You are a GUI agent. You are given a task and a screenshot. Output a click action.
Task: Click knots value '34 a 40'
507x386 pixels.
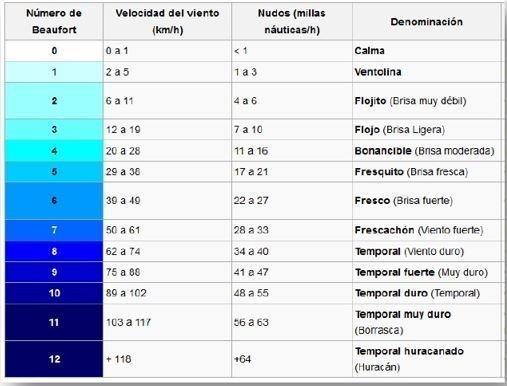tap(251, 251)
